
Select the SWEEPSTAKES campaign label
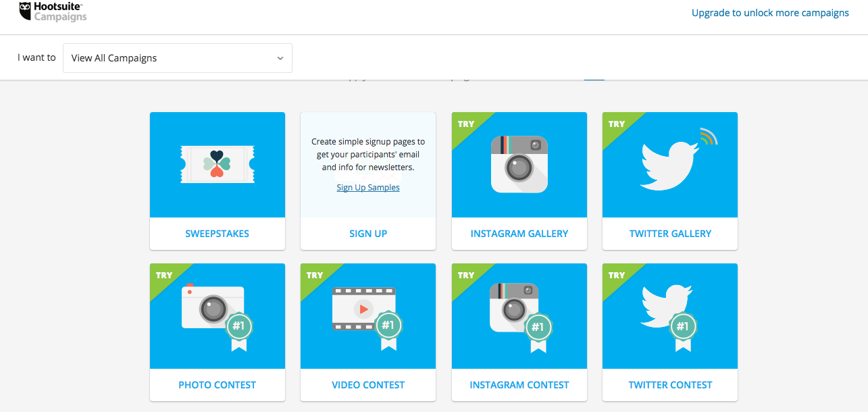[217, 233]
